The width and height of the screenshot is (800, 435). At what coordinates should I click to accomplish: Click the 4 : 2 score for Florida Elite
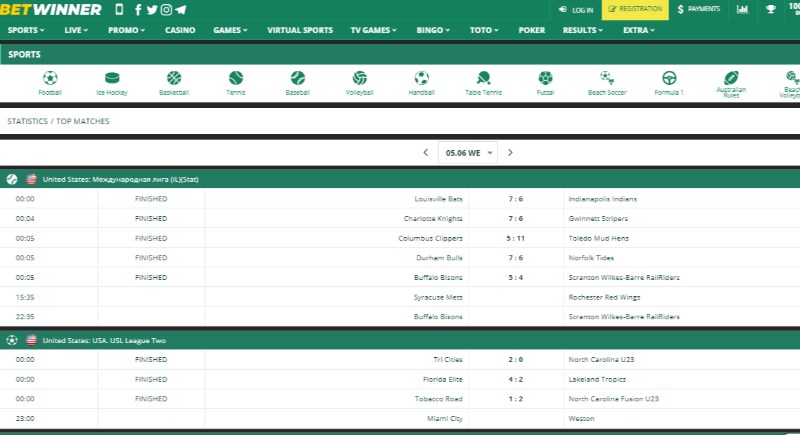(515, 379)
